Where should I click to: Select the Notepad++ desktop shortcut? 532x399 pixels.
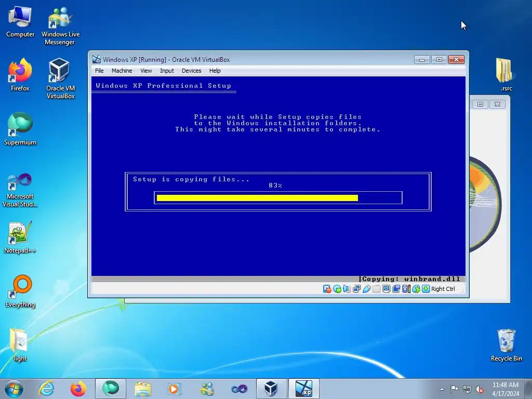point(20,237)
